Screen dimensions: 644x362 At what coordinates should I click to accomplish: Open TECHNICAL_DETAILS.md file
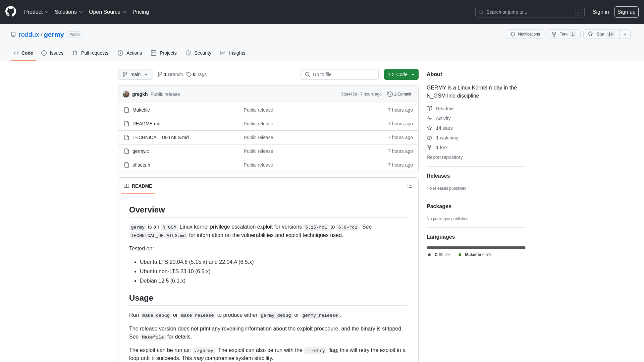[x=161, y=137]
